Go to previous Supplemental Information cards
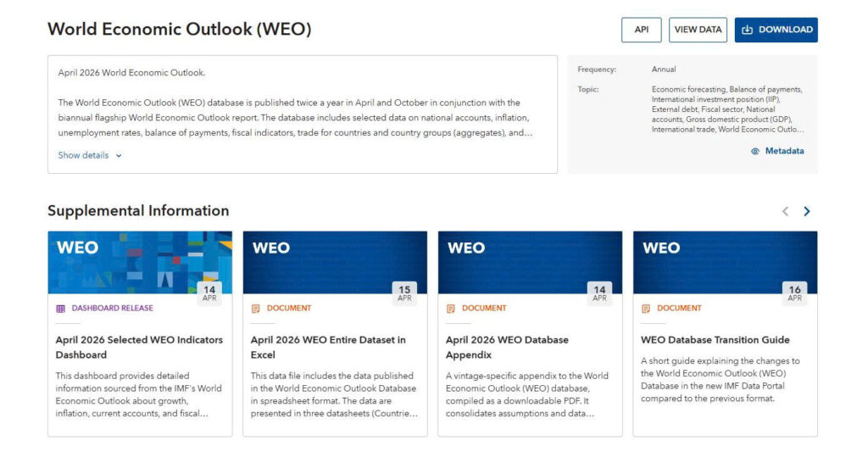 785,211
